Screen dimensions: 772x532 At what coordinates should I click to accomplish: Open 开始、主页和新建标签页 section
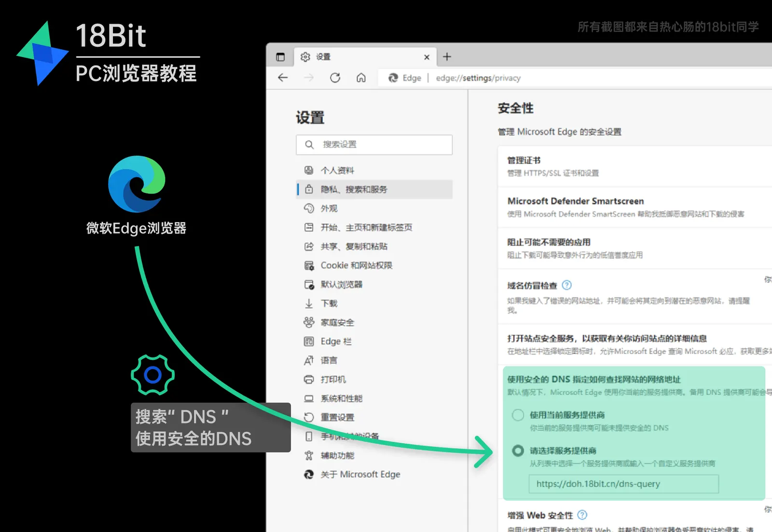(374, 227)
